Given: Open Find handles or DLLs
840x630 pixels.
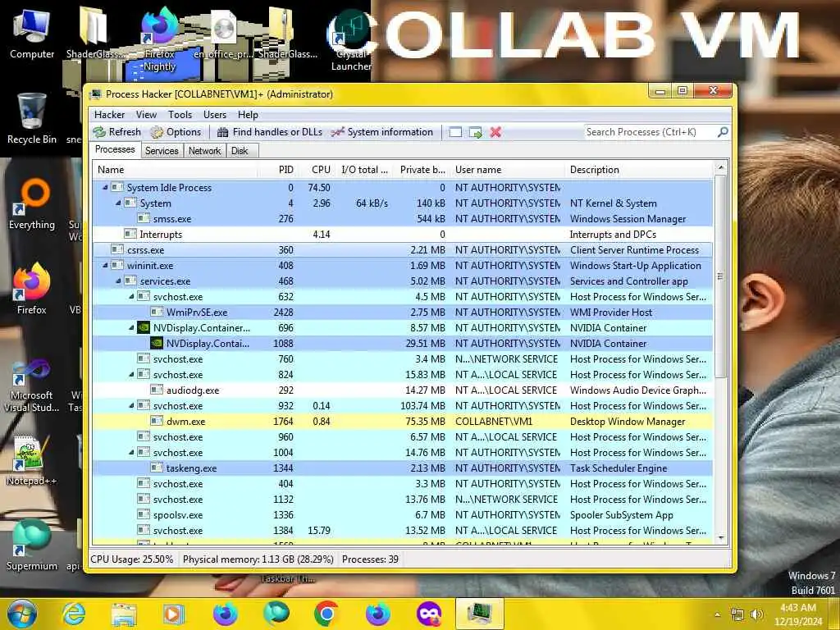Looking at the screenshot, I should [270, 132].
